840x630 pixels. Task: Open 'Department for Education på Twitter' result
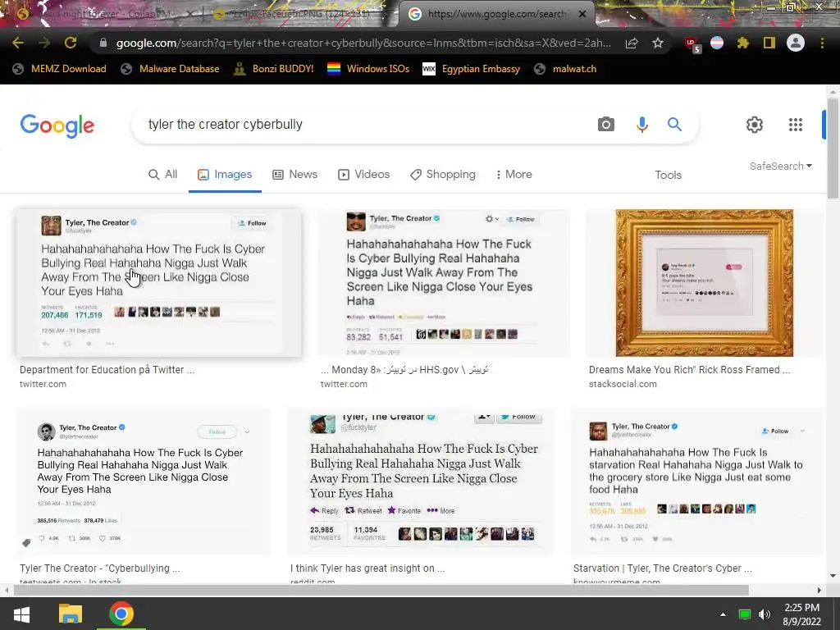pyautogui.click(x=107, y=370)
